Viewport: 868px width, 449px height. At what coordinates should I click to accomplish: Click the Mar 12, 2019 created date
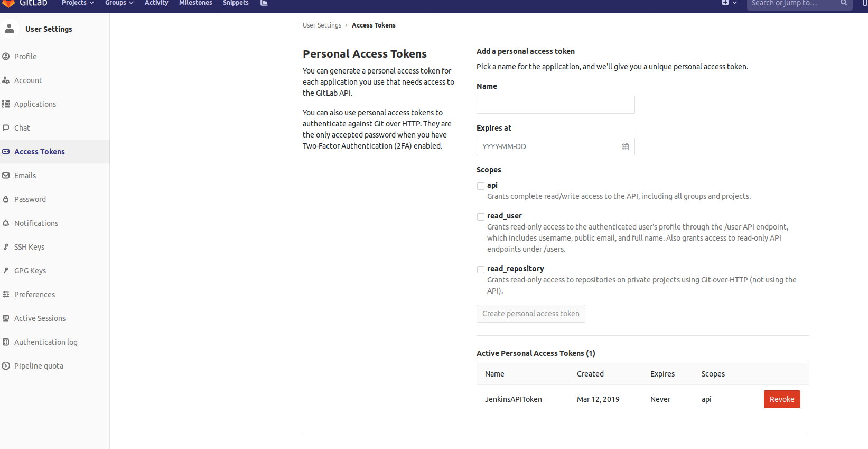point(598,399)
